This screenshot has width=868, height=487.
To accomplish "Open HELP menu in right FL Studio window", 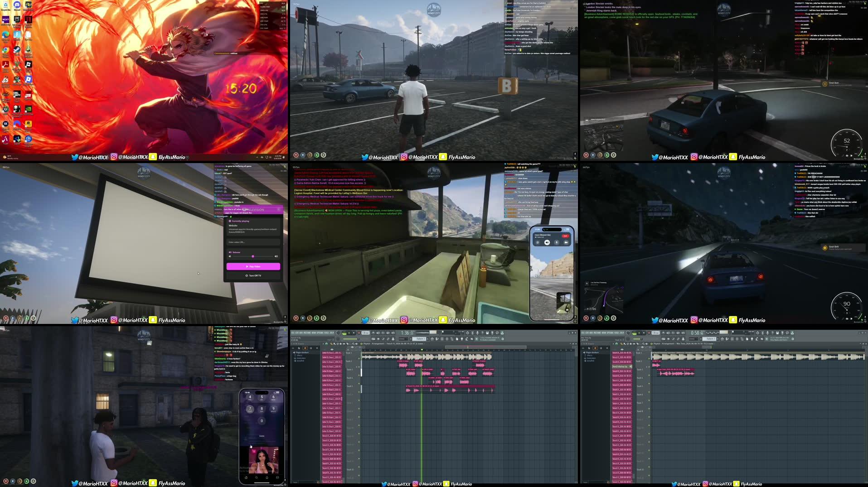I will [x=622, y=333].
